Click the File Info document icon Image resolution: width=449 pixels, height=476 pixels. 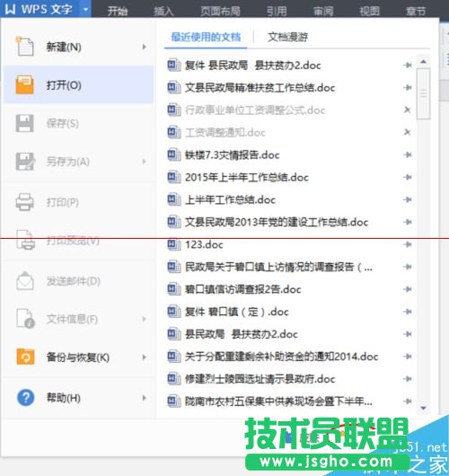point(25,319)
